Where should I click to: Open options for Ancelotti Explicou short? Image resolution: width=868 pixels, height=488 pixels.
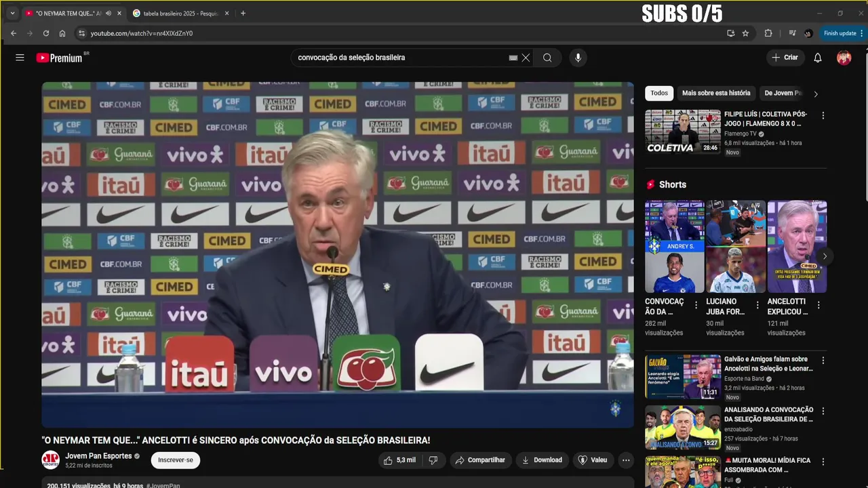(818, 305)
